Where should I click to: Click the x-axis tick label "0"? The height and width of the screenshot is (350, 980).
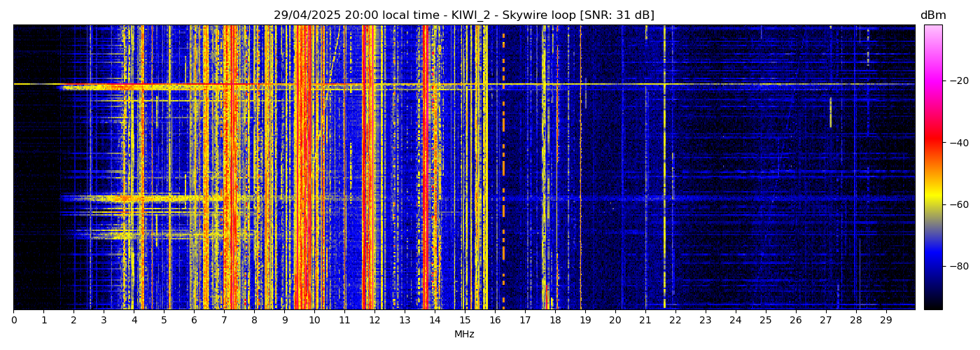(x=13, y=321)
